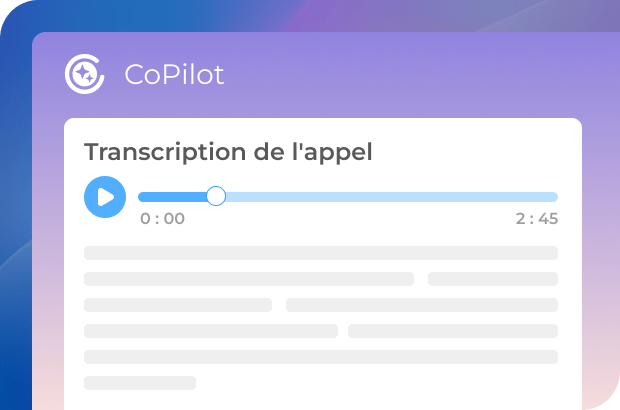Click the unplayed light-blue part of the audio track
Screen dimensions: 620x410
390,197
